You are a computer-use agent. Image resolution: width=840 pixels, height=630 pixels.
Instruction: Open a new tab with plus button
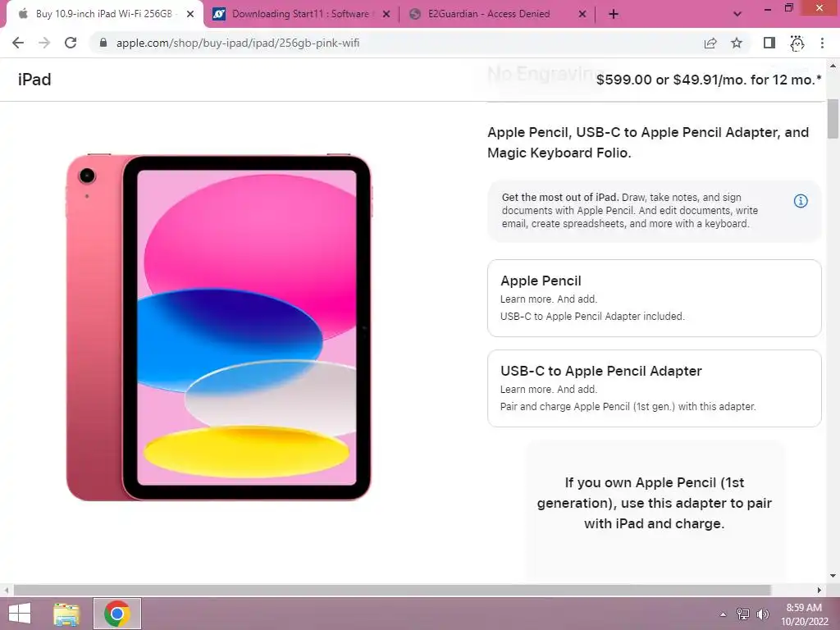(614, 14)
